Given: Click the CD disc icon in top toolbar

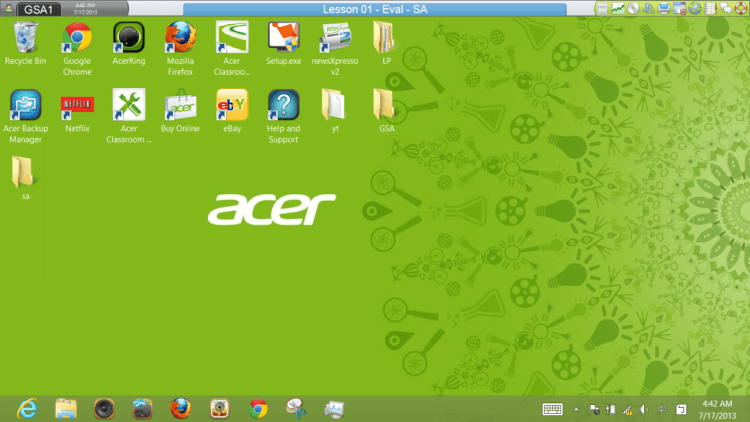Looking at the screenshot, I should tap(633, 9).
